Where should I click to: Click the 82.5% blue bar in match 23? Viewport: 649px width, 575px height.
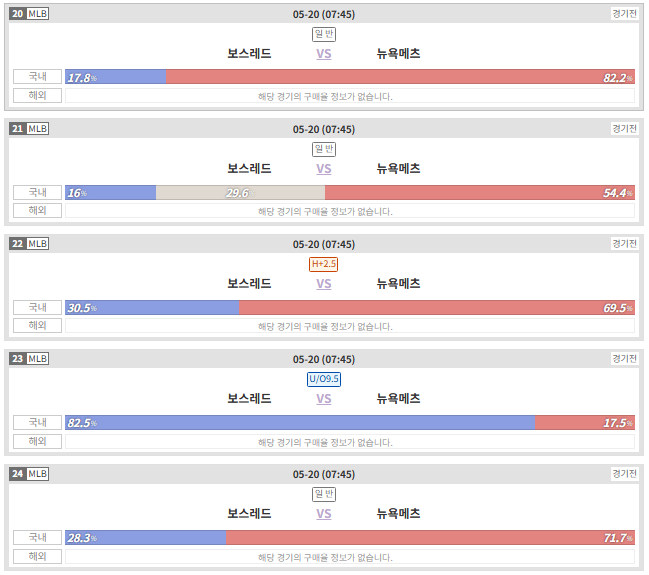click(300, 423)
